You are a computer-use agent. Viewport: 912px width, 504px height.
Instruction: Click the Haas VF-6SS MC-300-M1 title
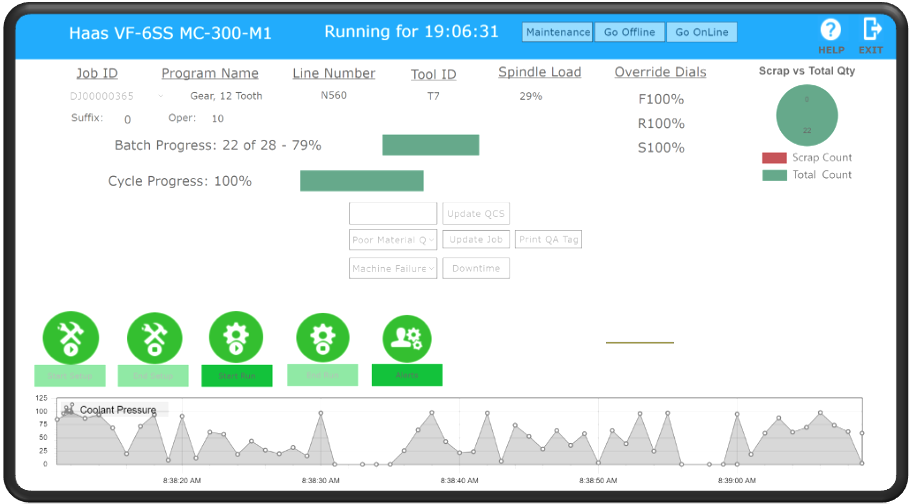(170, 33)
